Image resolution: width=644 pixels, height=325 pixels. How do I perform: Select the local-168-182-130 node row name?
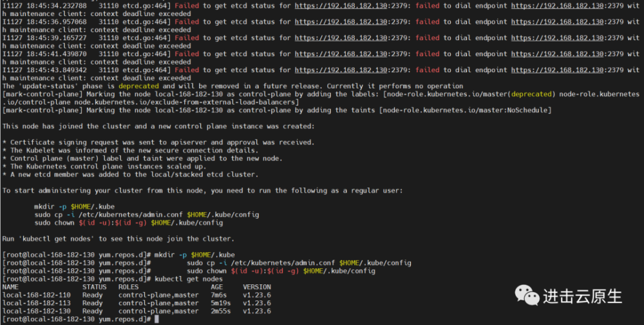click(37, 311)
